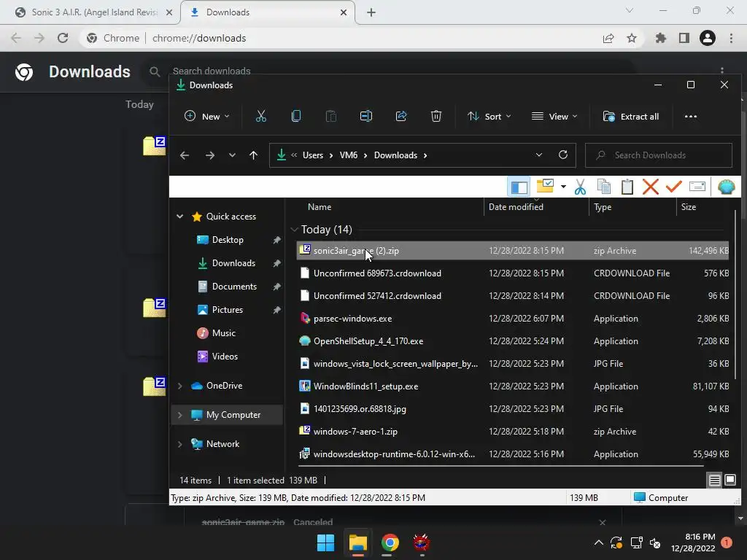The width and height of the screenshot is (747, 560).
Task: Click the Sonic game icon on taskbar
Action: pyautogui.click(x=421, y=542)
